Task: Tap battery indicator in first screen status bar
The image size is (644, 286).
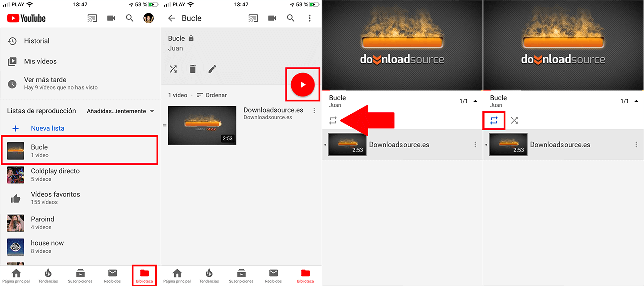Action: pos(154,4)
